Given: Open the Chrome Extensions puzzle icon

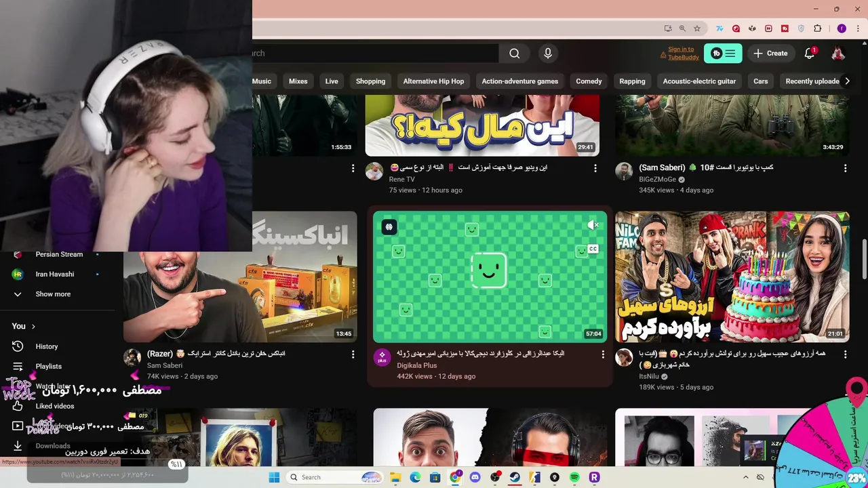Looking at the screenshot, I should [x=817, y=28].
